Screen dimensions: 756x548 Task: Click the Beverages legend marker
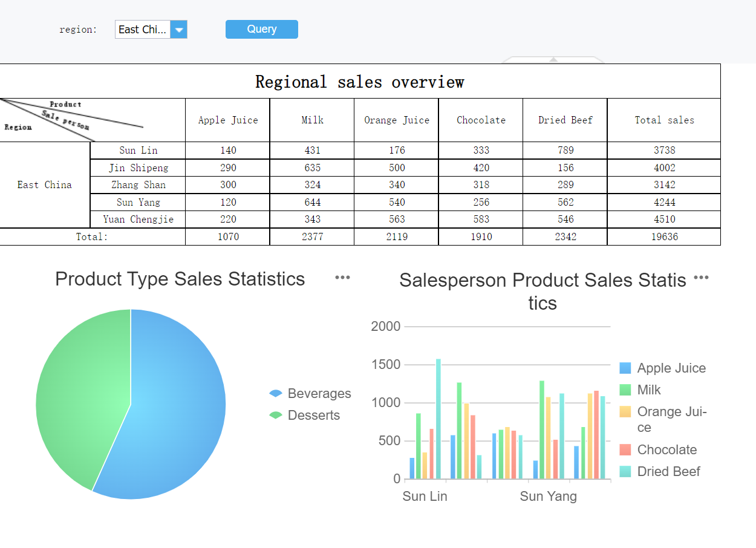(275, 393)
